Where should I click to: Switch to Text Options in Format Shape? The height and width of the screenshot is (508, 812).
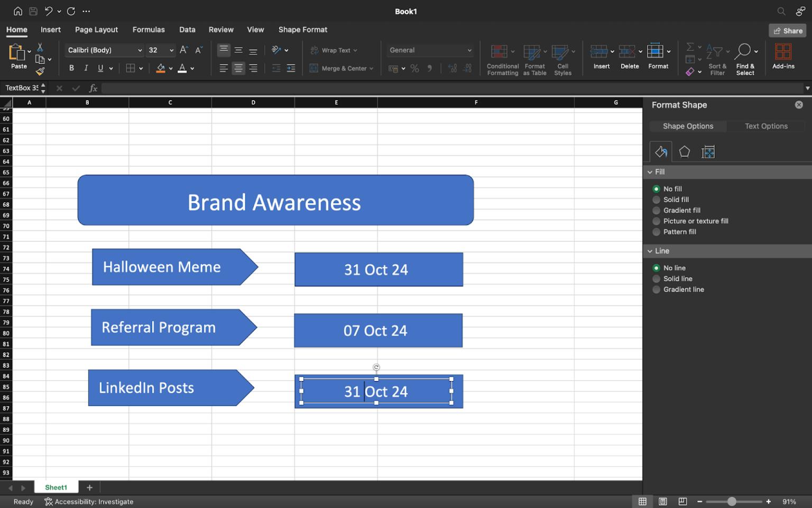coord(766,126)
